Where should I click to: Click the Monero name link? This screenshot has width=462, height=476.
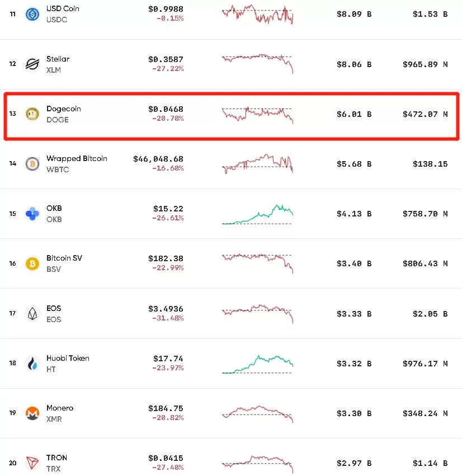[x=60, y=408]
